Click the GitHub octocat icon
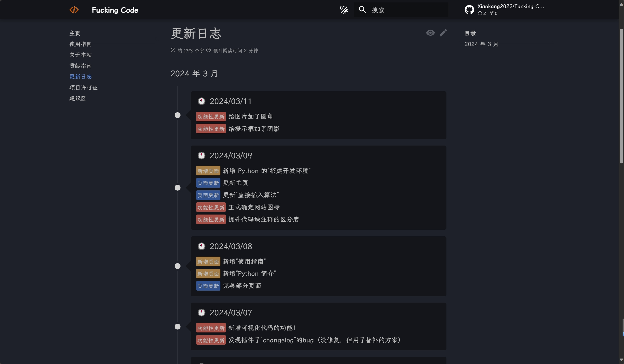This screenshot has width=624, height=364. 469,10
